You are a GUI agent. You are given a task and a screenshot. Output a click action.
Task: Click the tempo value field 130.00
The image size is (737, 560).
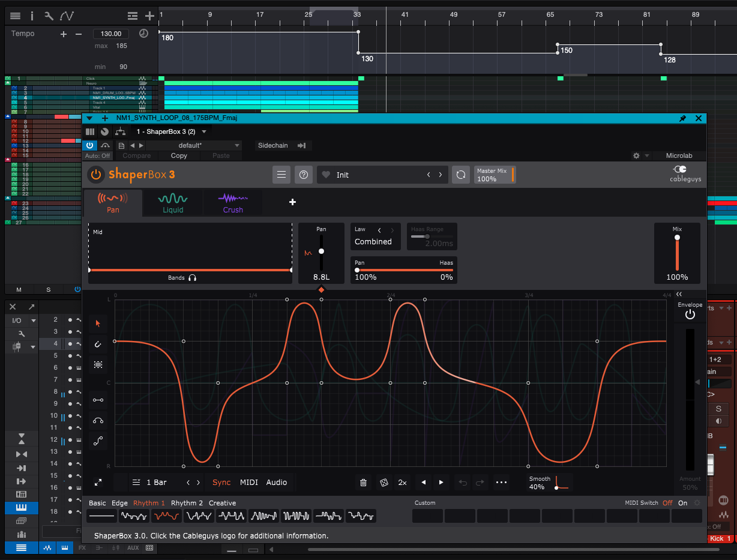(x=112, y=34)
